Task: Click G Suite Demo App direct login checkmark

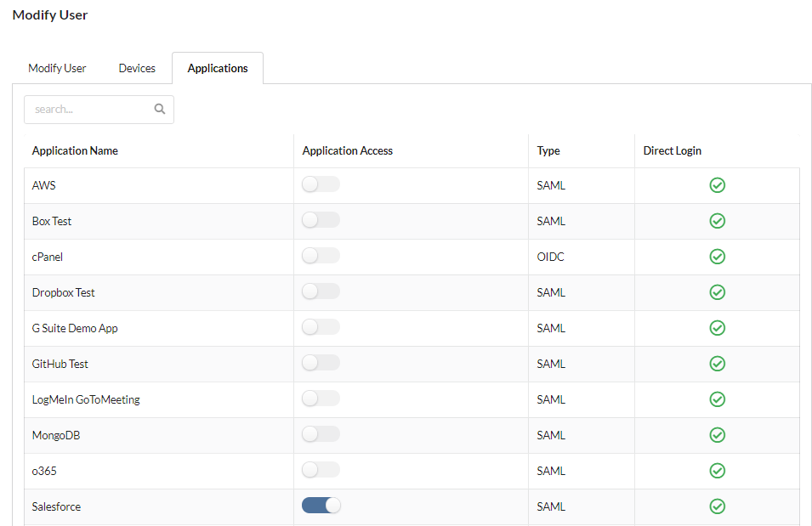Action: pyautogui.click(x=718, y=328)
